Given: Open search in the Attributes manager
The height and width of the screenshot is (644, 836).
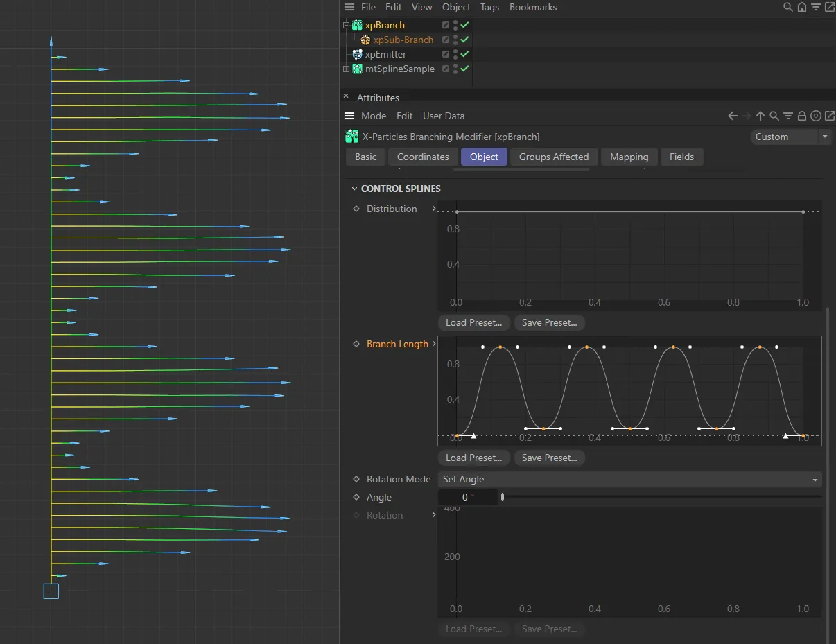Looking at the screenshot, I should click(774, 116).
